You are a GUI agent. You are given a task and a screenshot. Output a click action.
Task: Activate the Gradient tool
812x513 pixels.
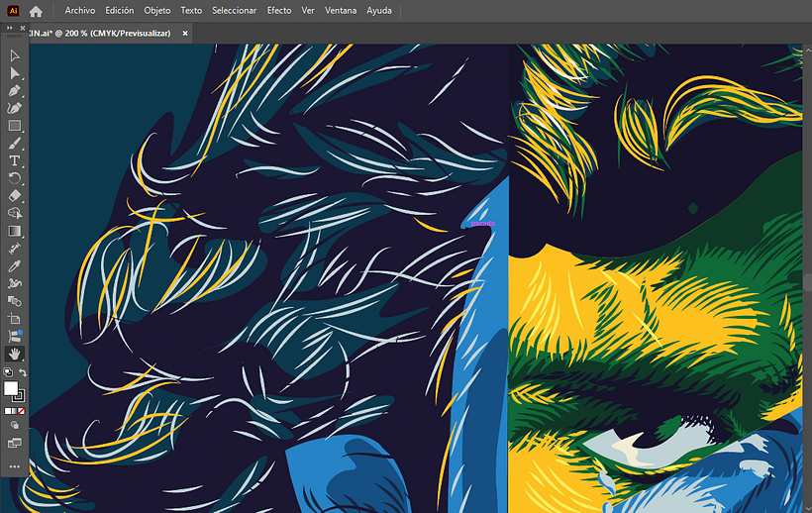[15, 231]
